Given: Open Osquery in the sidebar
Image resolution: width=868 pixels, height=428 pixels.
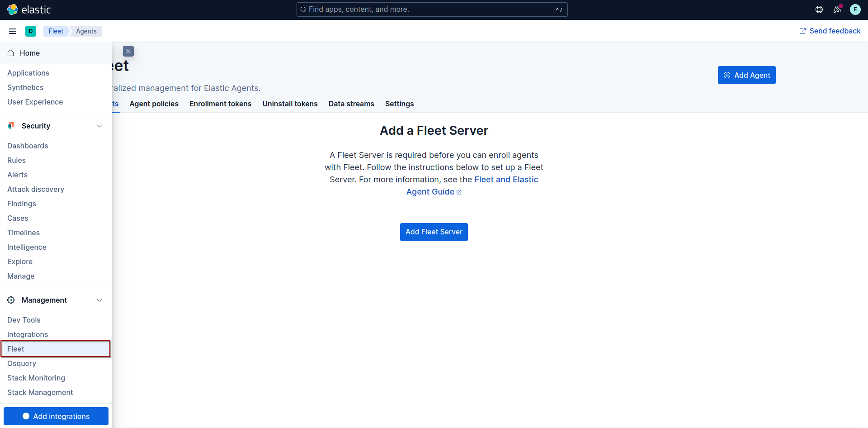Looking at the screenshot, I should coord(22,363).
